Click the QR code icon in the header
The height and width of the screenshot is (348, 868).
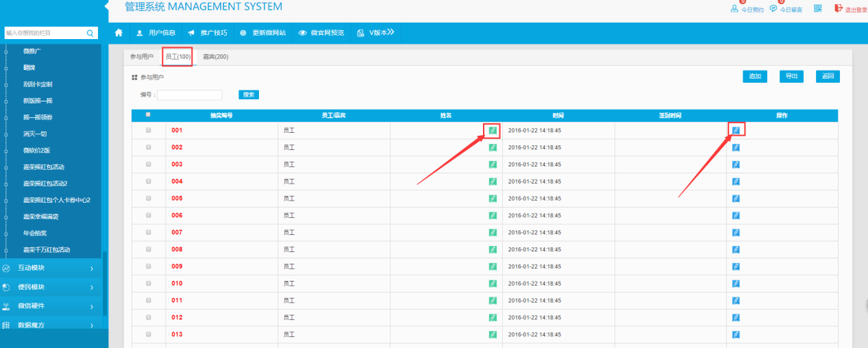coord(817,8)
